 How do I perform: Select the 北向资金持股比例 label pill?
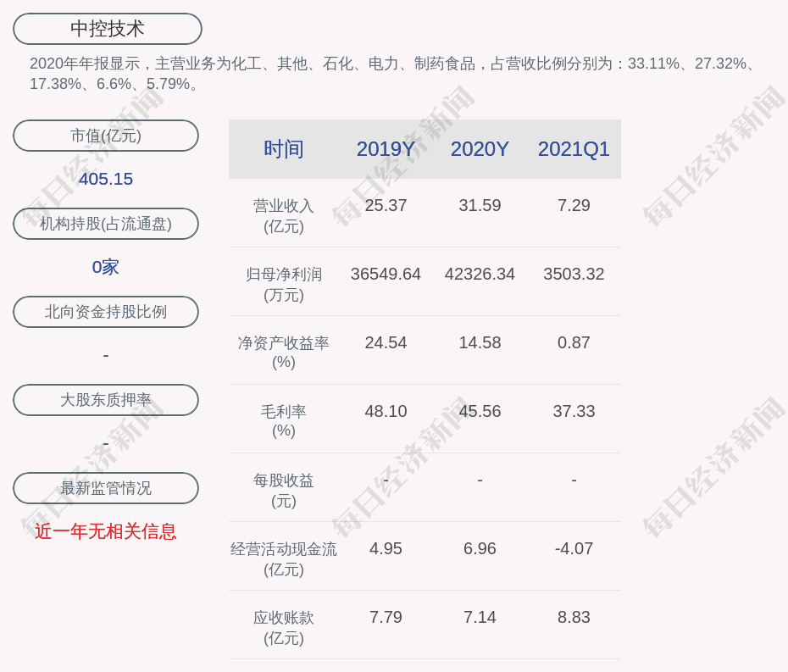tap(106, 312)
